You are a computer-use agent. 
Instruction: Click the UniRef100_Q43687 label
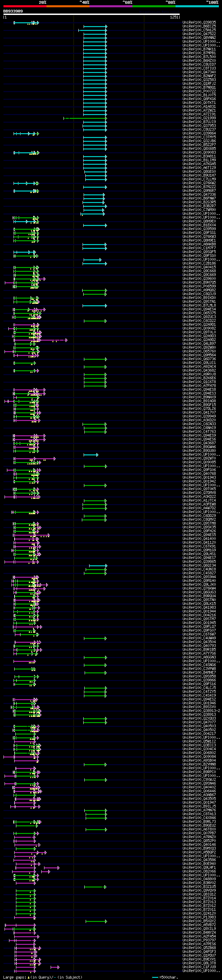tap(199, 443)
